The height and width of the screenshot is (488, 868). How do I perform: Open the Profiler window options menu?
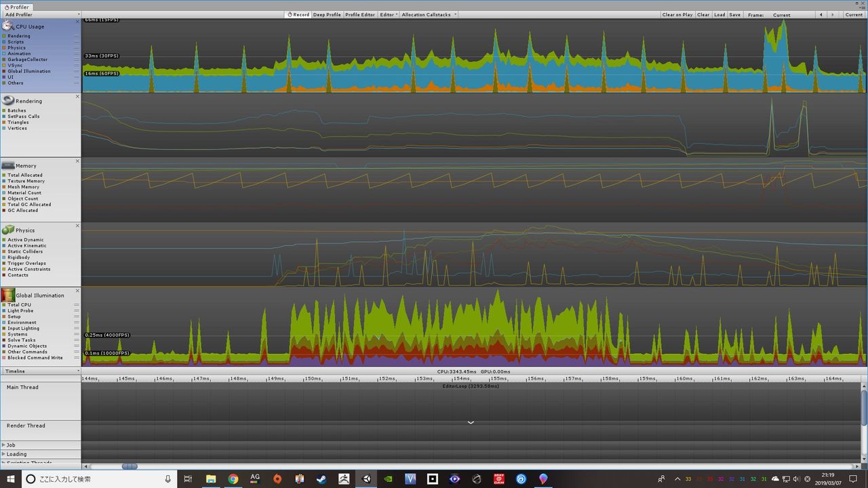coord(862,7)
